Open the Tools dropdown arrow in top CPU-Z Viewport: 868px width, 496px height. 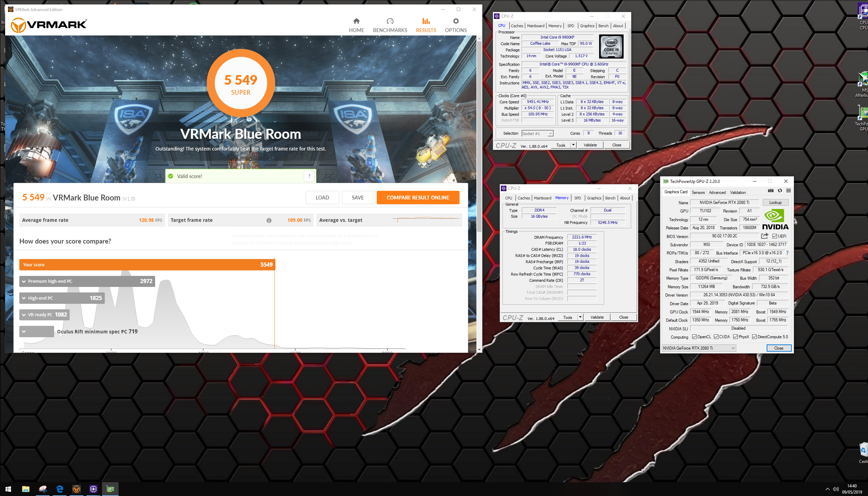(x=573, y=145)
